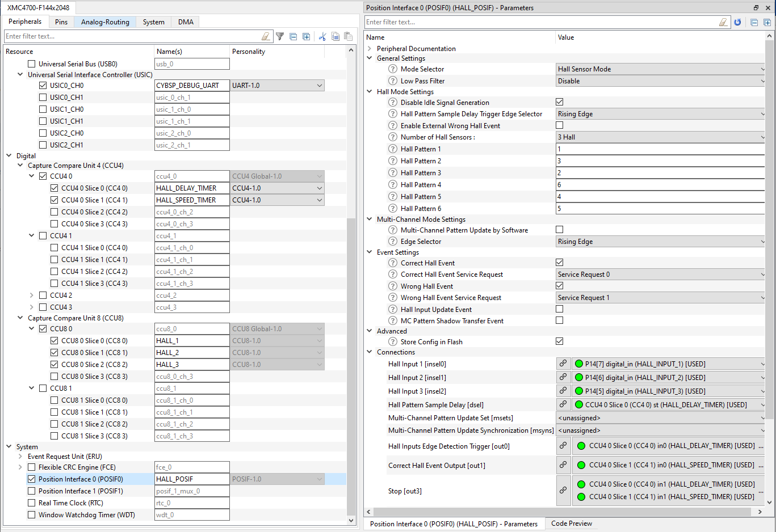Collapse all parameter groups icon
This screenshot has height=532, width=776.
pyautogui.click(x=754, y=22)
